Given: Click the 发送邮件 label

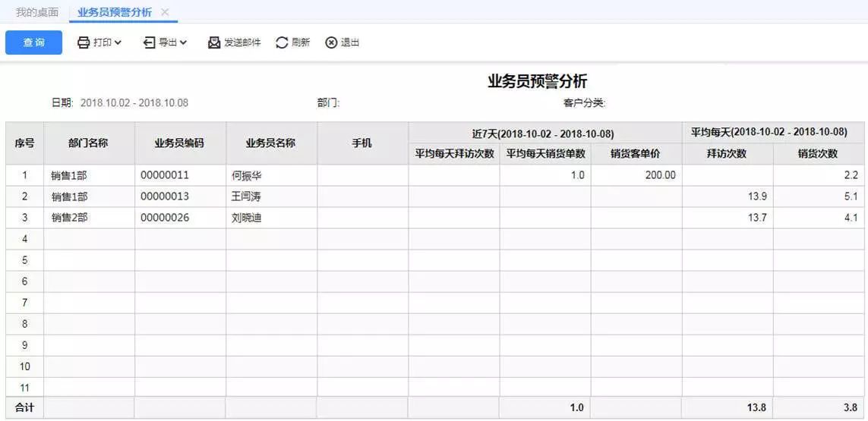Looking at the screenshot, I should coord(242,42).
